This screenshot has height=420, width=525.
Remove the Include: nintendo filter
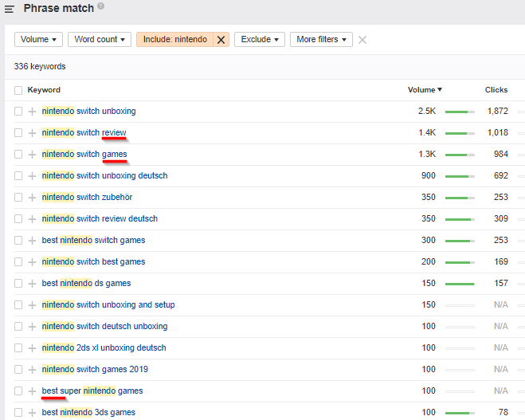point(221,40)
